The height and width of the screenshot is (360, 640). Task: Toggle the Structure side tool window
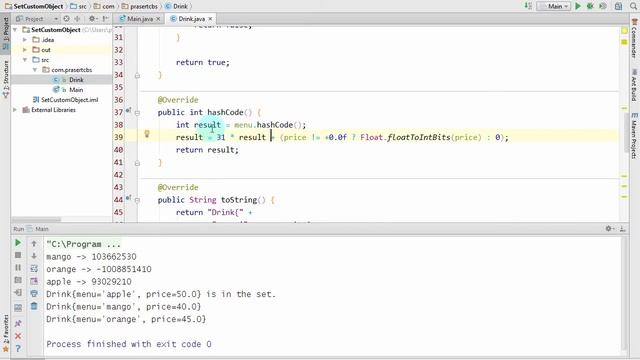(6, 80)
